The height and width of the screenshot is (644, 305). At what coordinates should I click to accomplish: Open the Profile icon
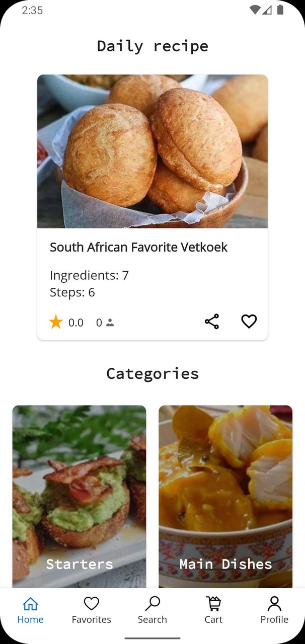274,603
